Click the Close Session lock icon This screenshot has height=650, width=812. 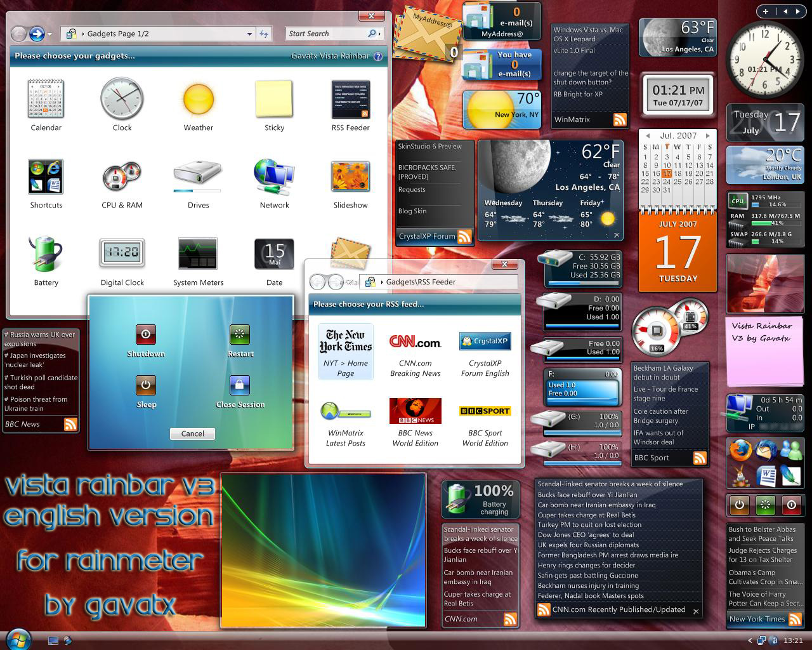coord(240,385)
